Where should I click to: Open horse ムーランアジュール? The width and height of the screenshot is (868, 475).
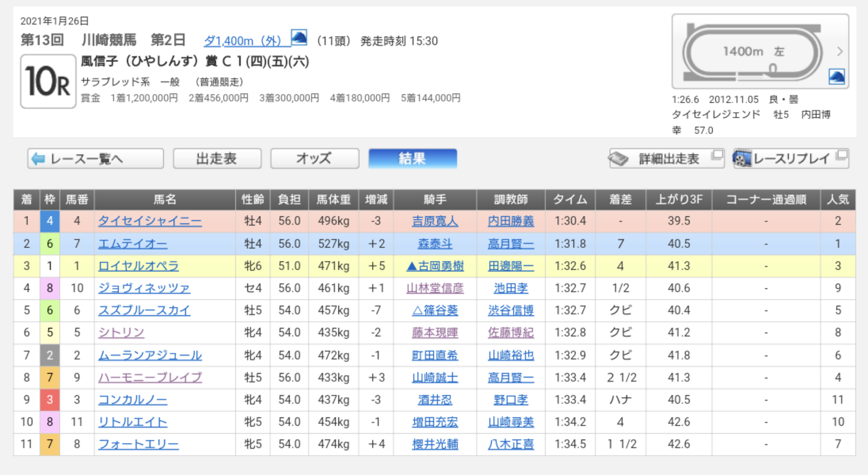pos(150,355)
